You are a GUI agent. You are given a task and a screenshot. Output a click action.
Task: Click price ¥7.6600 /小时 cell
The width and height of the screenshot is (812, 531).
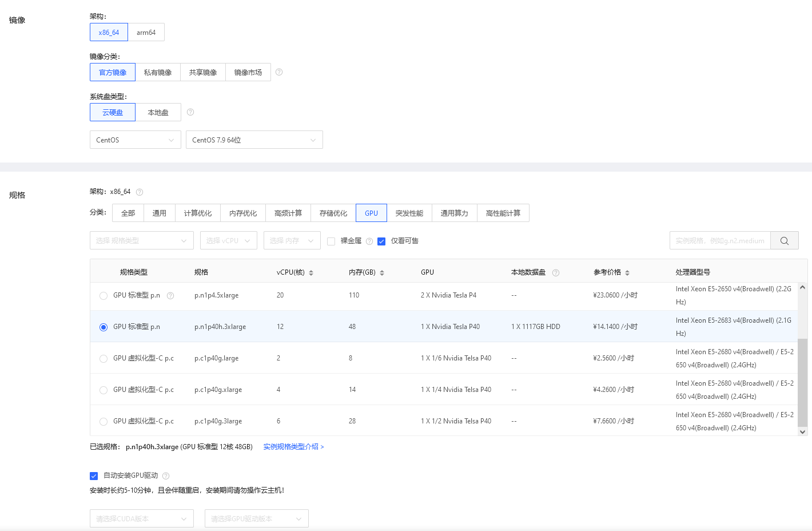point(614,422)
